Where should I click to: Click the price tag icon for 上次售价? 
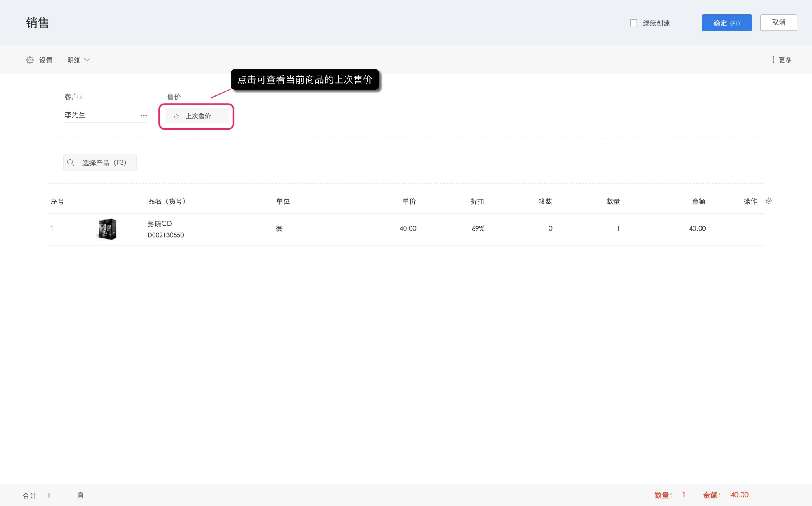[x=177, y=117]
